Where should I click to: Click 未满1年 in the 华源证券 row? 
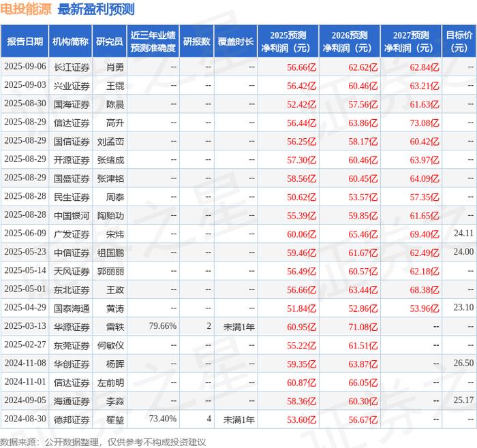click(x=238, y=327)
